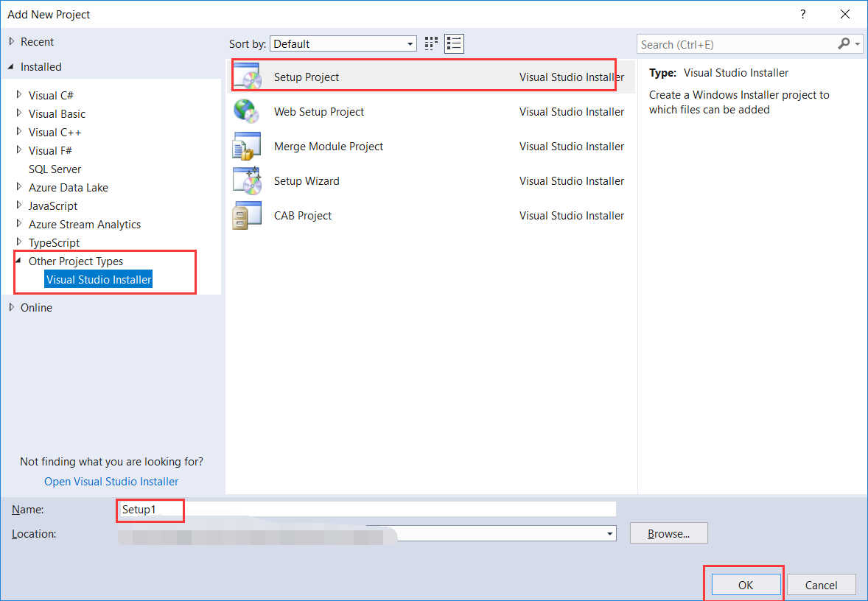The height and width of the screenshot is (601, 868).
Task: Select the Recent category label
Action: [37, 41]
